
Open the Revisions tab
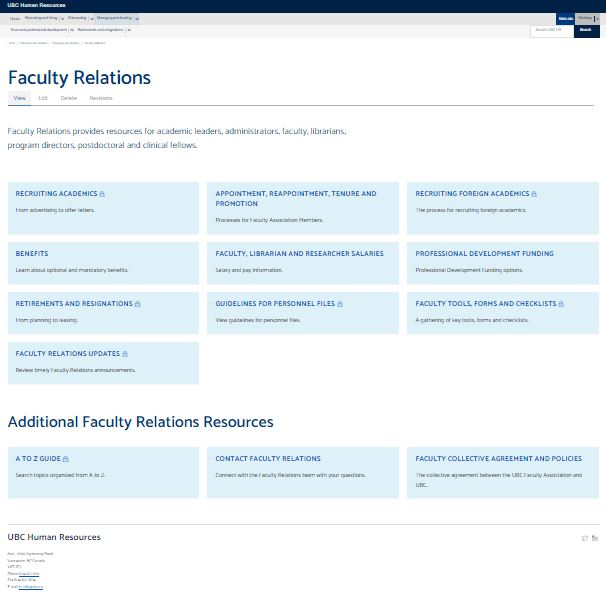point(101,98)
